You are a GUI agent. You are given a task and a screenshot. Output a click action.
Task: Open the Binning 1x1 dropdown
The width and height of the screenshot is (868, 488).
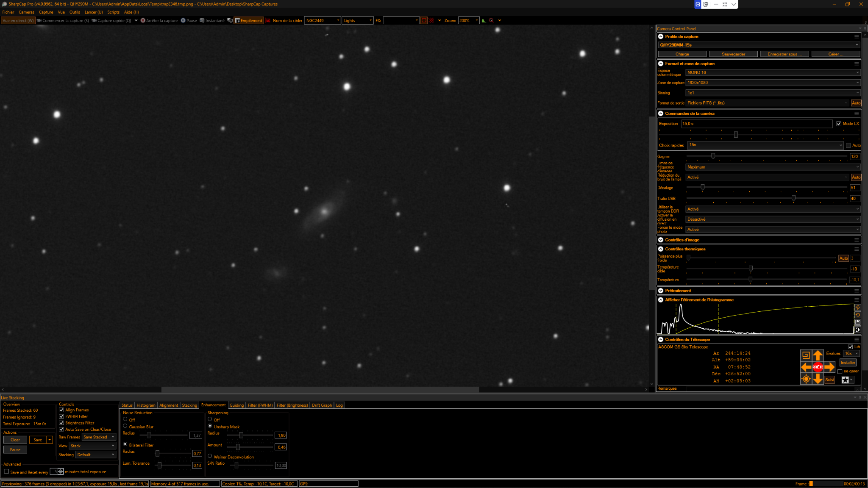(773, 93)
